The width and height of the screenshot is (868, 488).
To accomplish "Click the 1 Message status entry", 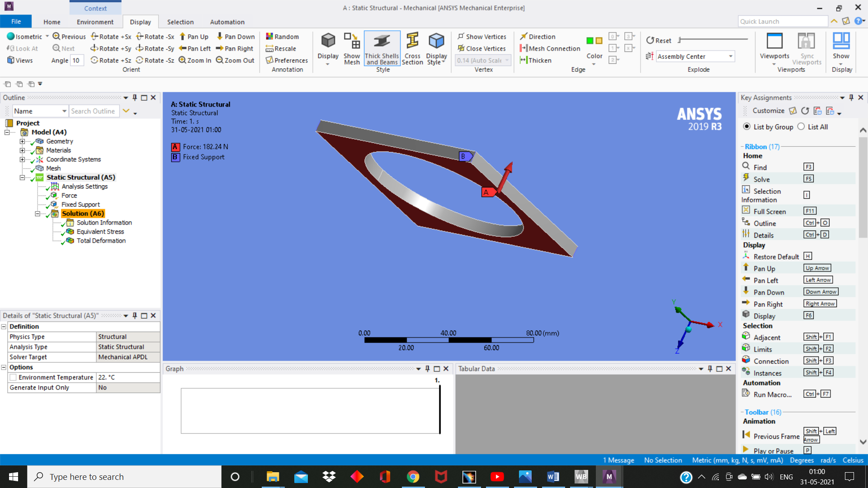I will 618,460.
